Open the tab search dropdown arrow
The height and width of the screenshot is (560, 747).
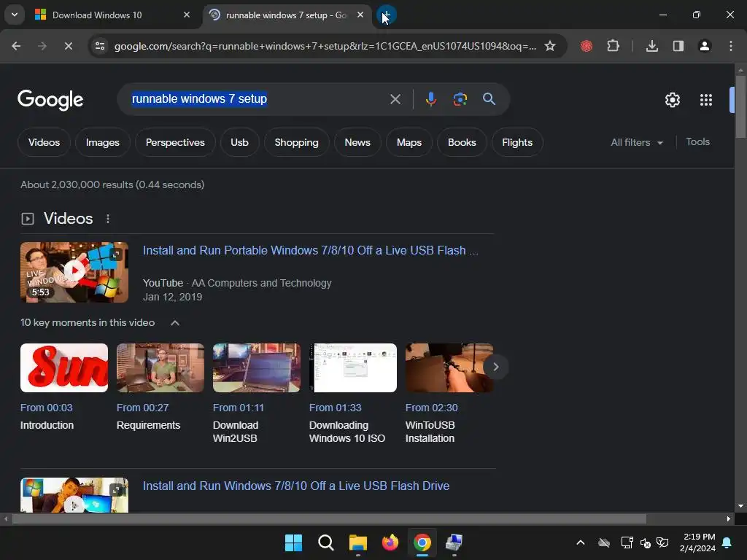click(x=15, y=15)
